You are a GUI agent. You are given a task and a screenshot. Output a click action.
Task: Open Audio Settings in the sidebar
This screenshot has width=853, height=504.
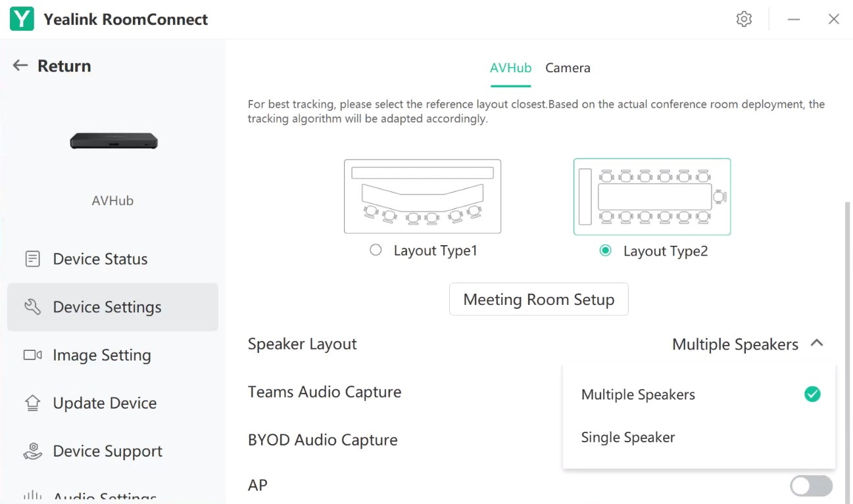click(105, 497)
